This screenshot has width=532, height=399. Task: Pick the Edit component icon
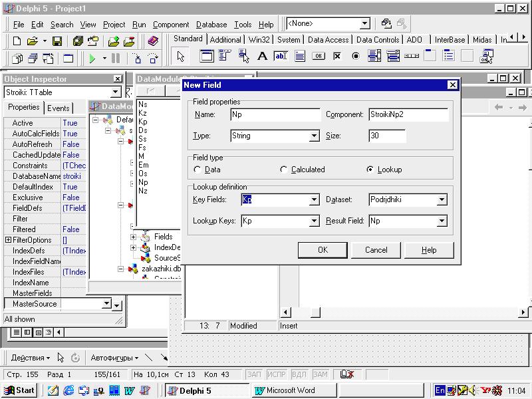[281, 56]
